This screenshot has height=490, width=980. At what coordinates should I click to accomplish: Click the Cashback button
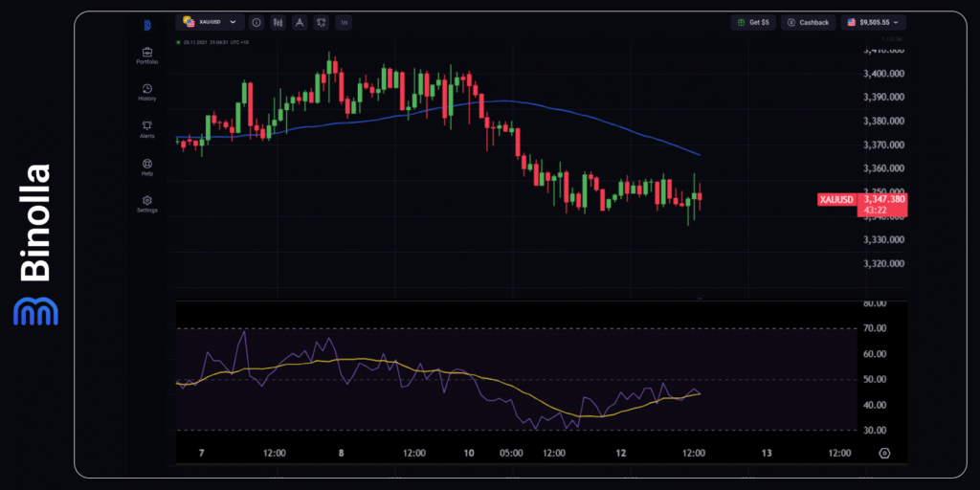click(807, 22)
